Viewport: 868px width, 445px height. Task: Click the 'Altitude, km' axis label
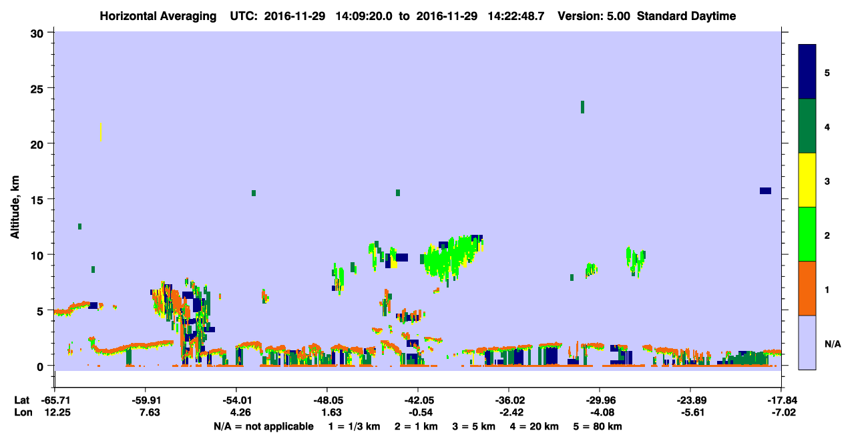(15, 207)
